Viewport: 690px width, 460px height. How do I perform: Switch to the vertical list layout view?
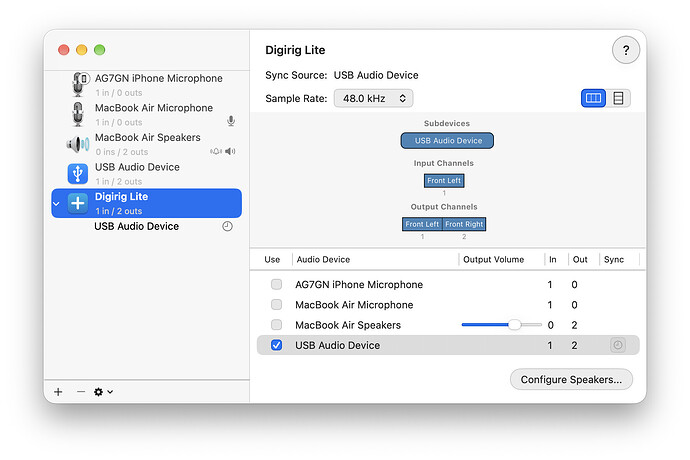tap(618, 98)
